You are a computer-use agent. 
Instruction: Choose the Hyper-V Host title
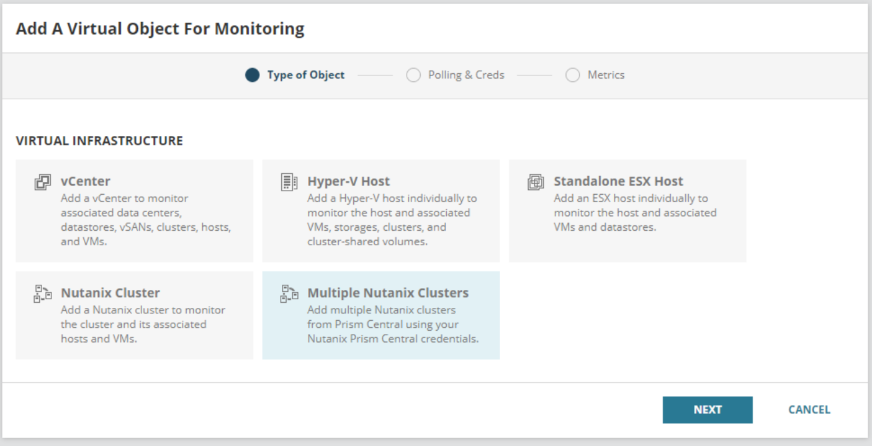tap(348, 181)
